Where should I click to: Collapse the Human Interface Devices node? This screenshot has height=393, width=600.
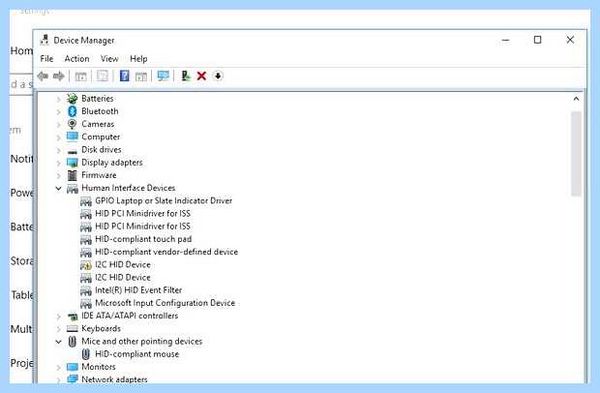pos(59,188)
